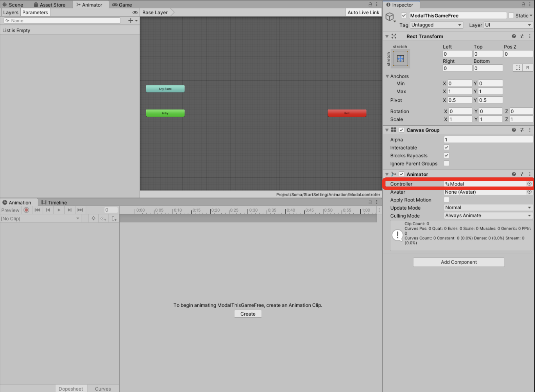Click the add keyframe icon

(103, 219)
